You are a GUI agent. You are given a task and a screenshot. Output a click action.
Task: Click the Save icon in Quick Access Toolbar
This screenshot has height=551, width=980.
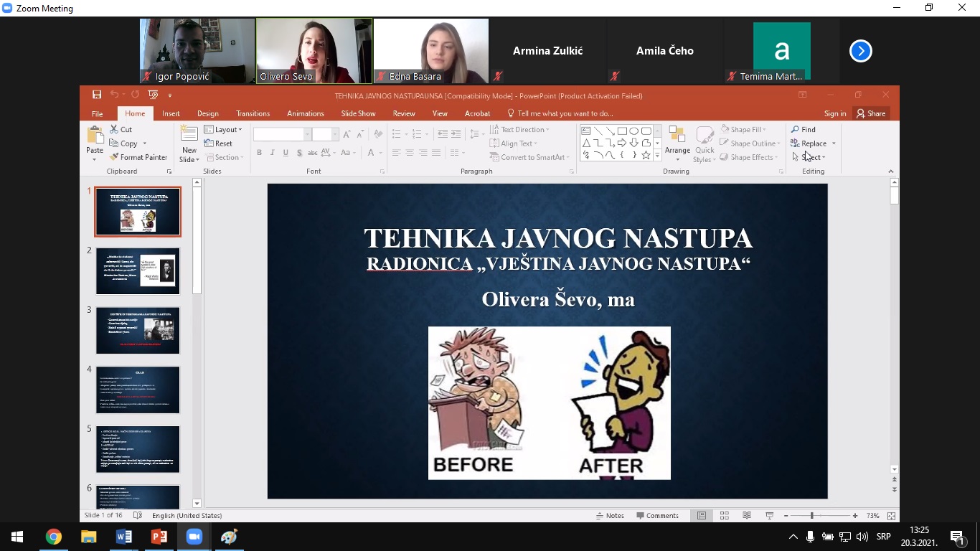click(x=97, y=95)
